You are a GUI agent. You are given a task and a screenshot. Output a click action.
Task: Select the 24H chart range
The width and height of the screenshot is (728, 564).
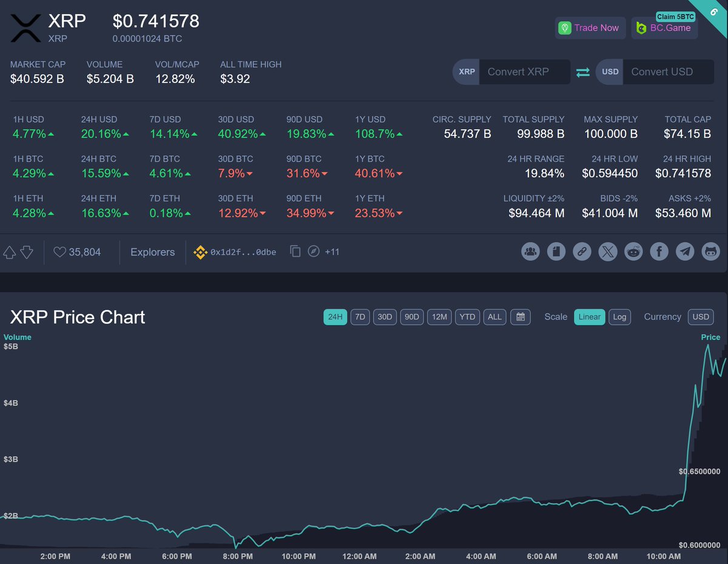pos(335,317)
